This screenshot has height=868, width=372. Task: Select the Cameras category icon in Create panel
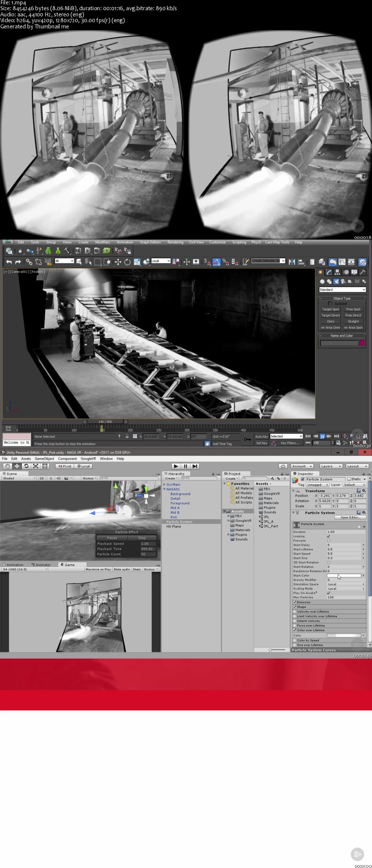click(343, 281)
